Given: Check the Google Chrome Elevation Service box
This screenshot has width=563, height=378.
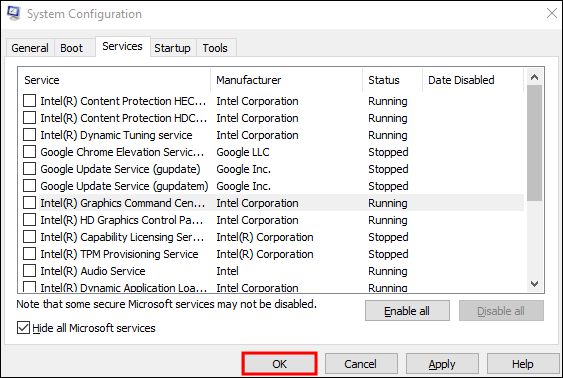Looking at the screenshot, I should [29, 152].
